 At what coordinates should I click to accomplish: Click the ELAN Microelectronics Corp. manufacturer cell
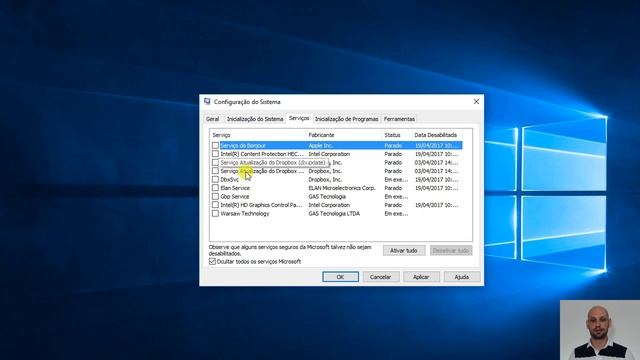point(342,188)
